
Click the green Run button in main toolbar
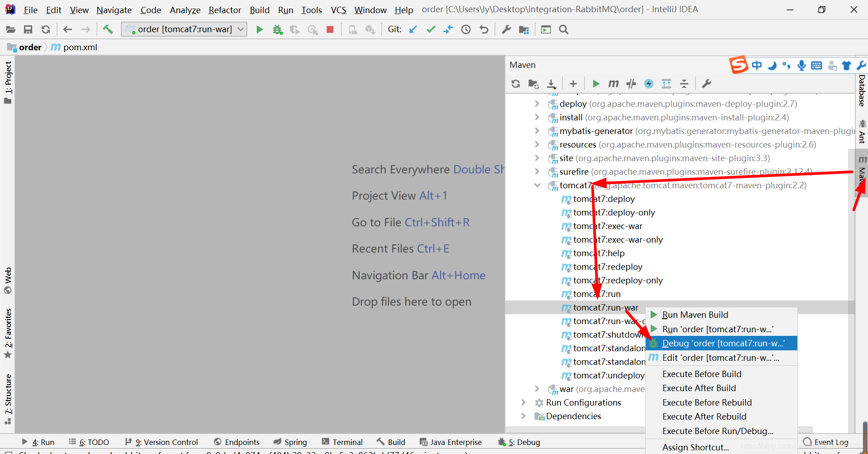pos(259,29)
